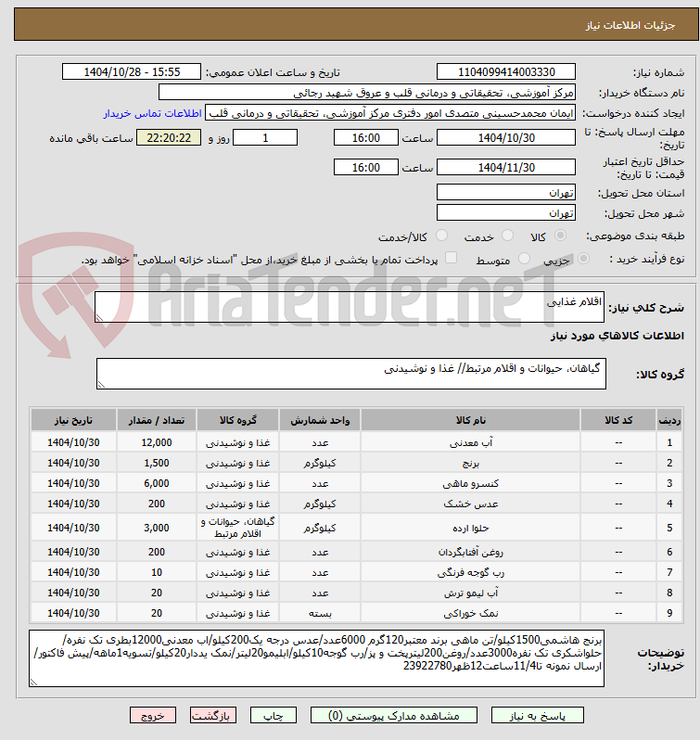This screenshot has width=700, height=740.
Task: Click the شهر محل تحویل field
Action: tap(506, 212)
